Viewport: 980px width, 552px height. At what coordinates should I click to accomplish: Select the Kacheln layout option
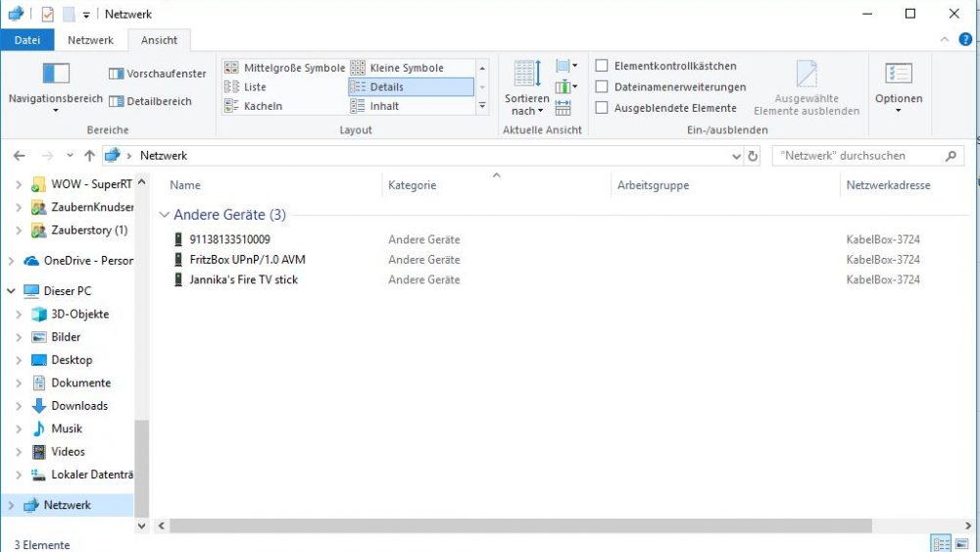pyautogui.click(x=253, y=106)
